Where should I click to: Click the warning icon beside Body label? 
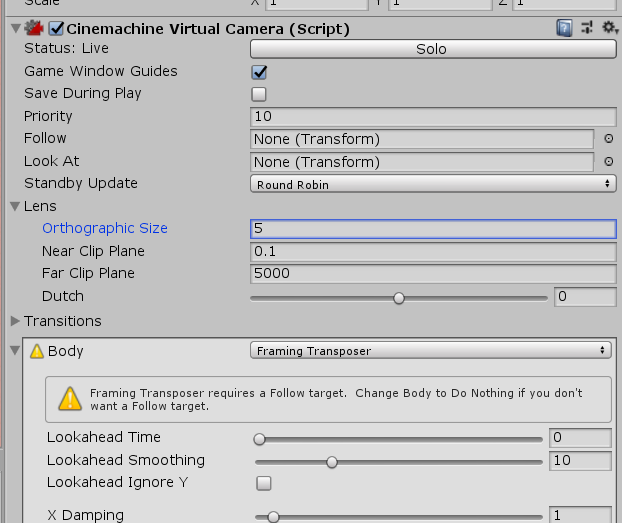37,351
